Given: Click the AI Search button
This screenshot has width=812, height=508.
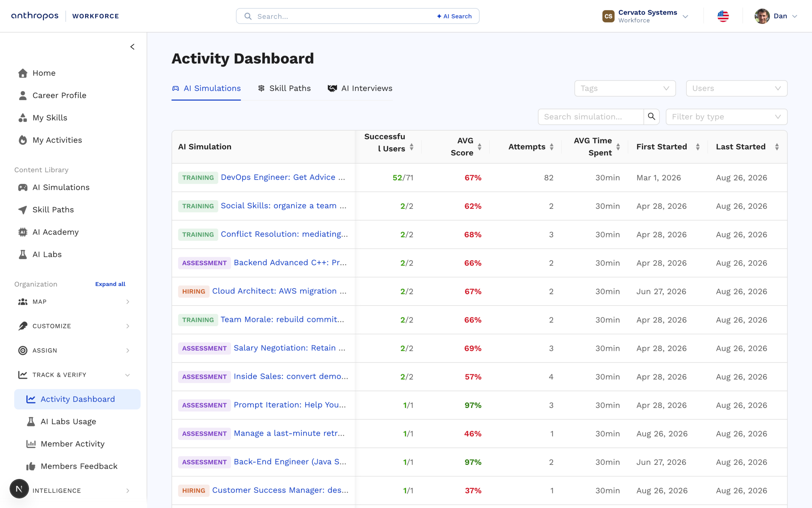Looking at the screenshot, I should pos(454,16).
